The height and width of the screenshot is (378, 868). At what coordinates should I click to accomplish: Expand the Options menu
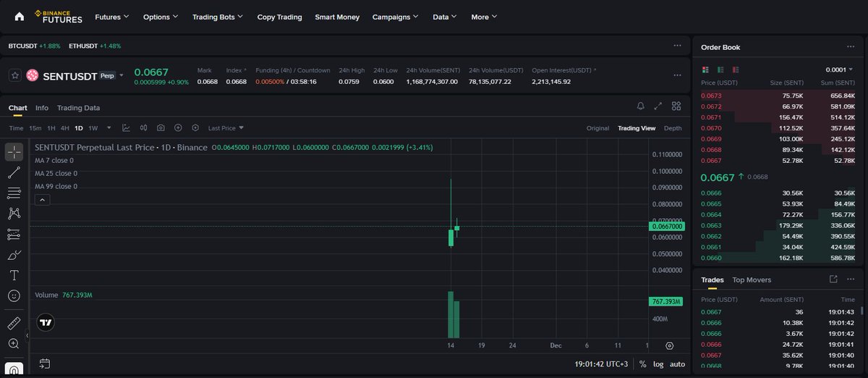(161, 17)
